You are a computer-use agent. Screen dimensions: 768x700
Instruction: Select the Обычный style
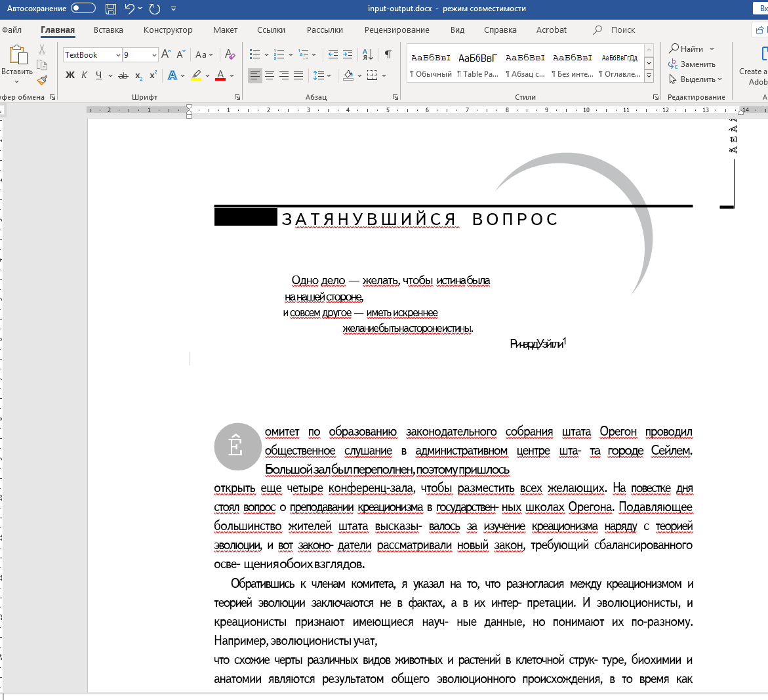(x=431, y=64)
